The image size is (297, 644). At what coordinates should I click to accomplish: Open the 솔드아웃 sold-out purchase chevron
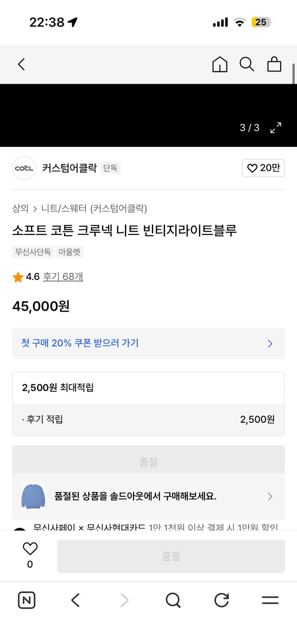(x=270, y=496)
